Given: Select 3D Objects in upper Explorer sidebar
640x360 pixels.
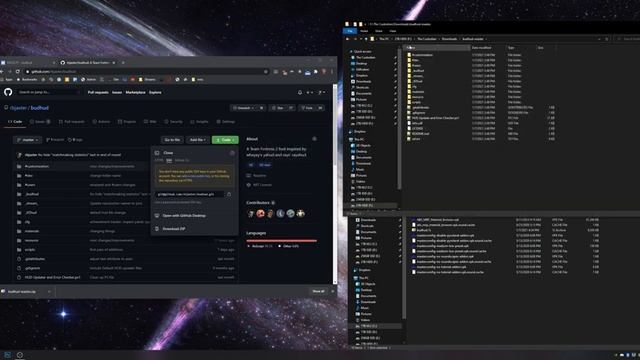Looking at the screenshot, I should [x=362, y=145].
